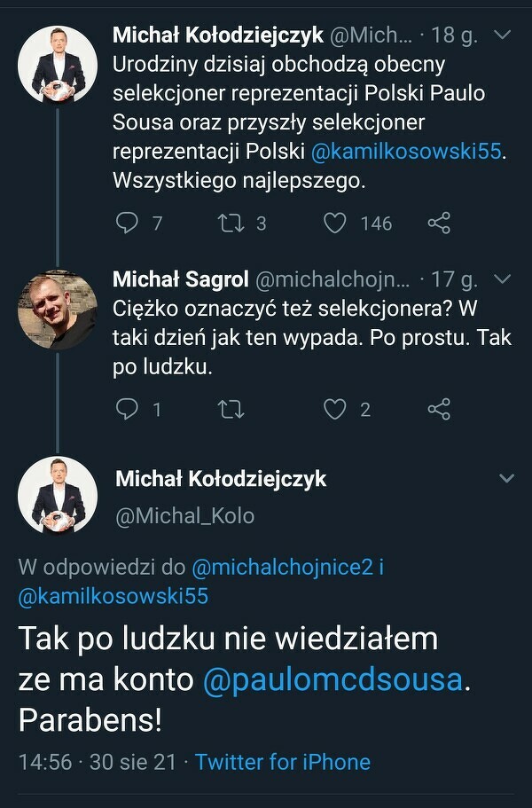Retweet the tweet with 3 retweets

point(230,223)
